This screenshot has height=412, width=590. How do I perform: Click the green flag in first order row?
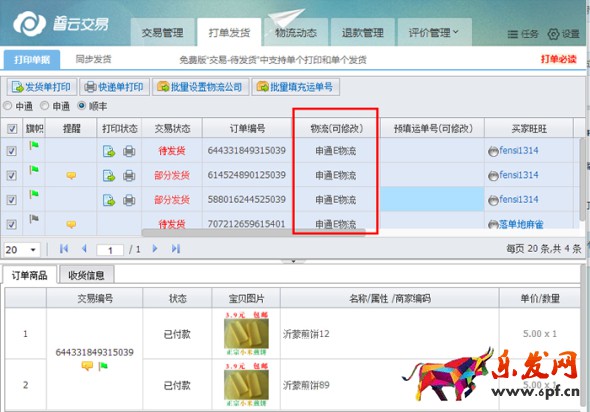point(34,145)
